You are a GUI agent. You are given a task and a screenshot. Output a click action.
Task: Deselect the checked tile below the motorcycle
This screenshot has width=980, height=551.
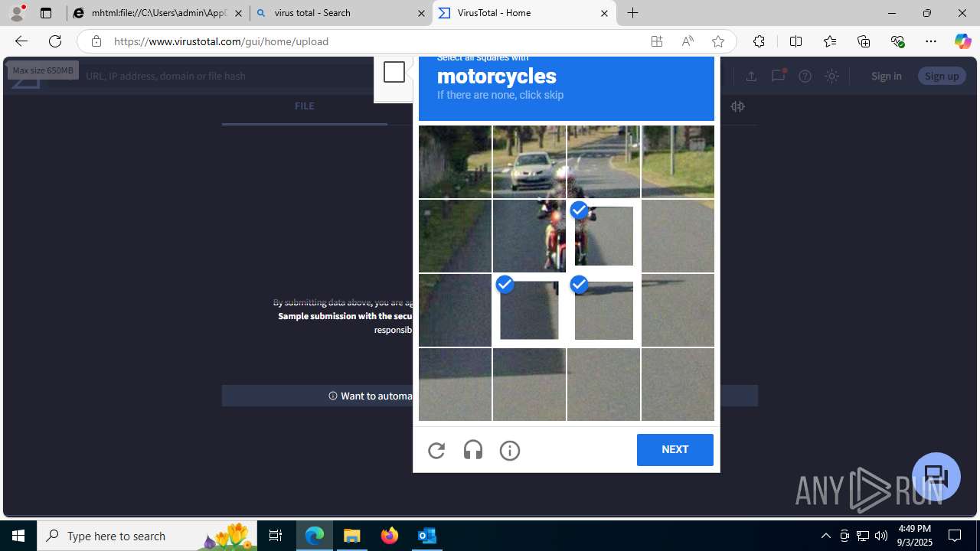point(529,310)
